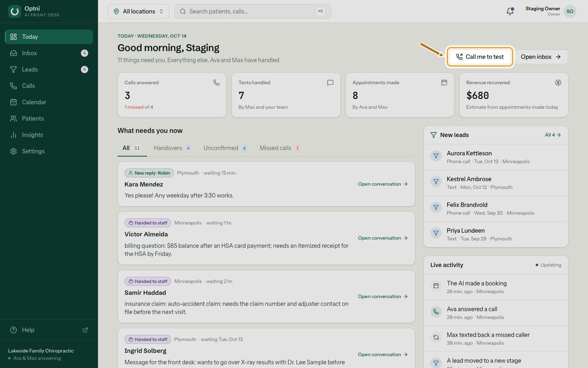The width and height of the screenshot is (588, 368).
Task: Click the dollar icon in Revenue recovered card
Action: point(558,83)
